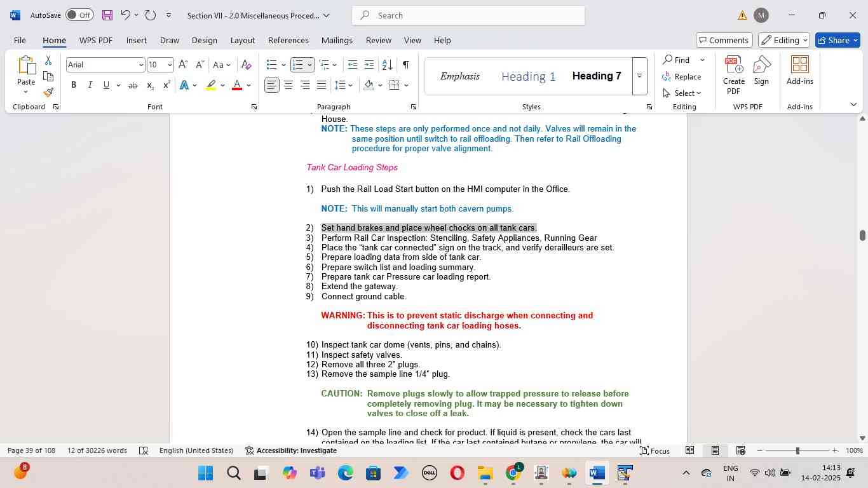Open the Draw ribbon tab
868x488 pixels.
pyautogui.click(x=169, y=40)
